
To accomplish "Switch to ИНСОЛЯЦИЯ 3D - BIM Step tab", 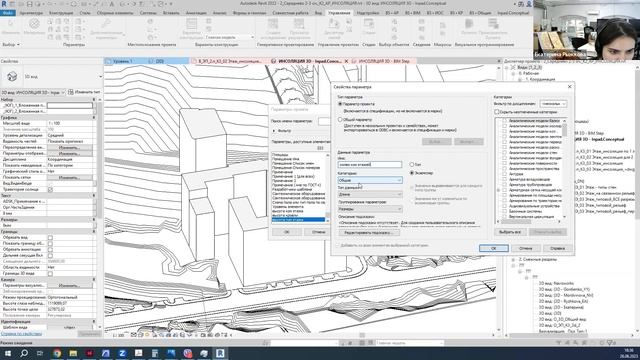I will point(383,61).
